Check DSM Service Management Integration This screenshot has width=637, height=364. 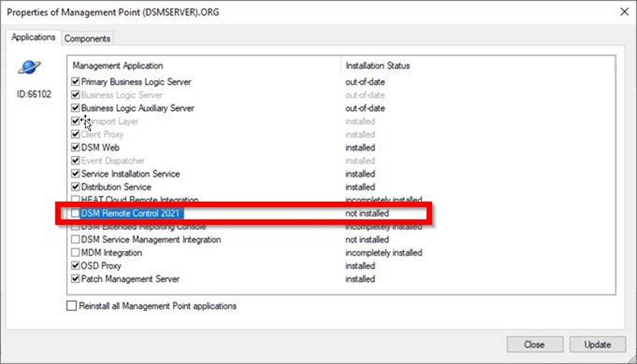pyautogui.click(x=75, y=239)
